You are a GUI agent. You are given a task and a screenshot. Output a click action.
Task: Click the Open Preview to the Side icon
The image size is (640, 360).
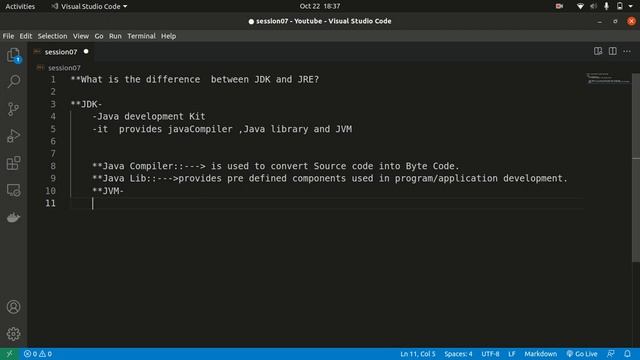tap(598, 51)
